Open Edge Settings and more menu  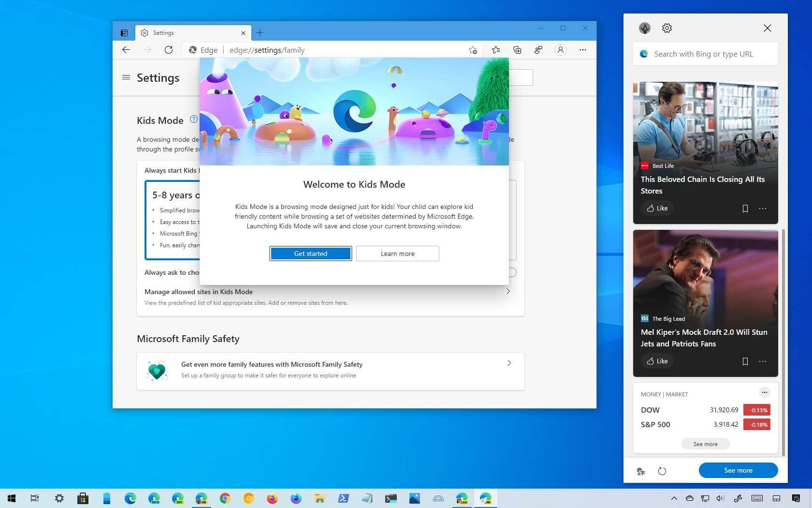click(583, 50)
